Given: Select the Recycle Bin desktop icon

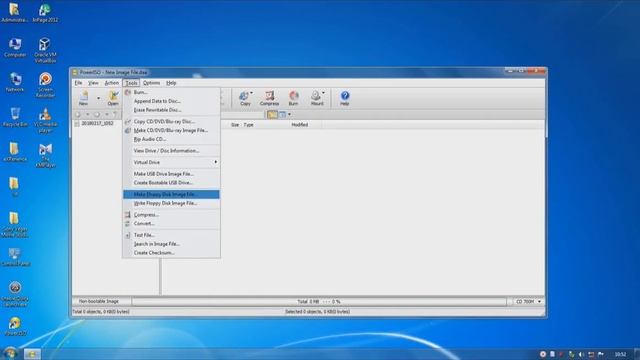Looking at the screenshot, I should pos(15,117).
